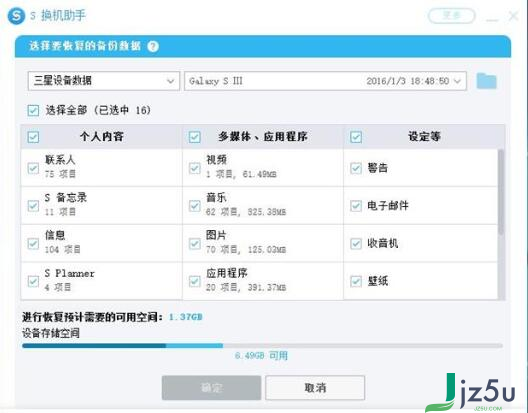Uncheck the 应用程序 checkbox
The image size is (528, 413).
pyautogui.click(x=195, y=281)
